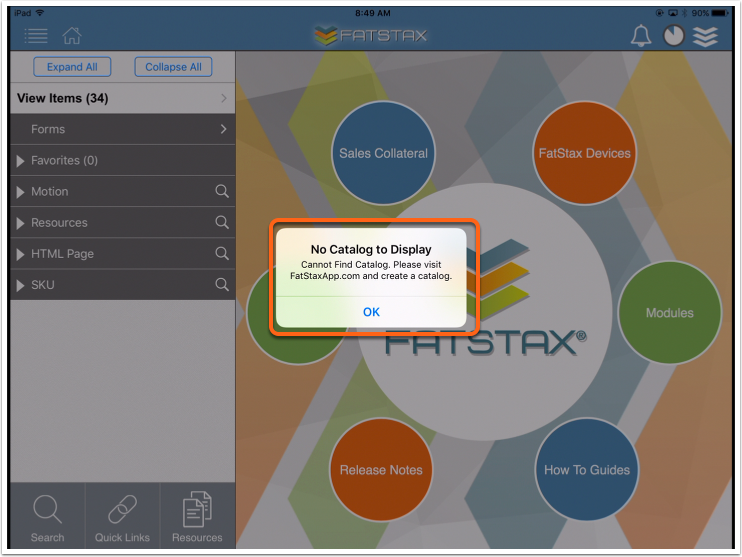This screenshot has height=557, width=742.
Task: Expand the Motion category triangle
Action: (x=20, y=192)
